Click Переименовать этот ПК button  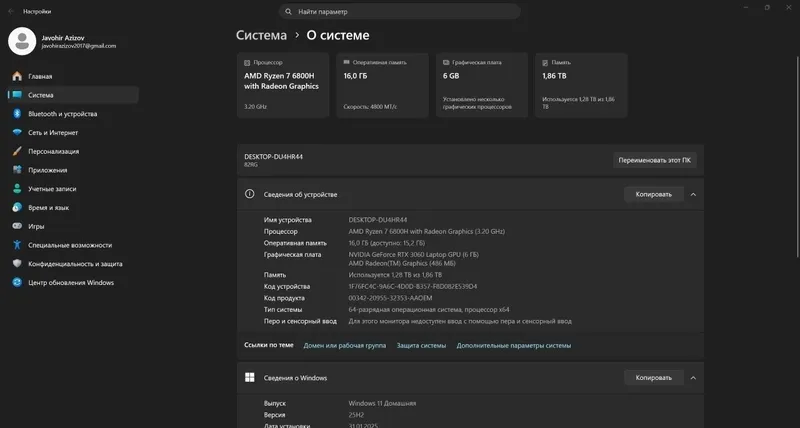pos(655,160)
